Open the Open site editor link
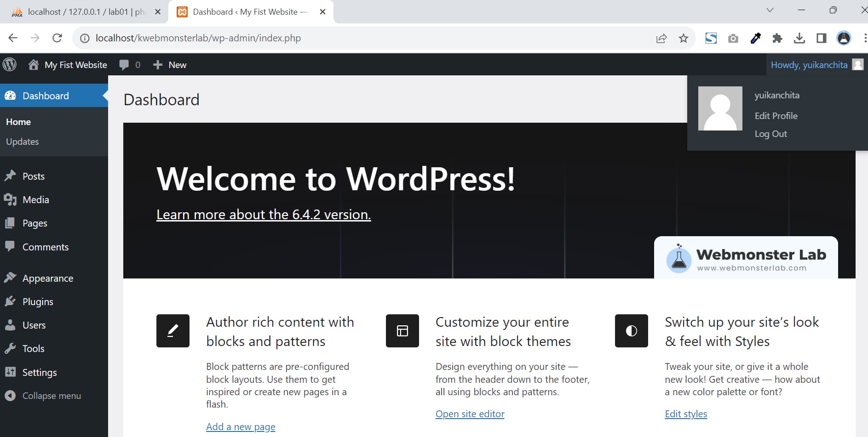This screenshot has width=868, height=437. [x=470, y=414]
